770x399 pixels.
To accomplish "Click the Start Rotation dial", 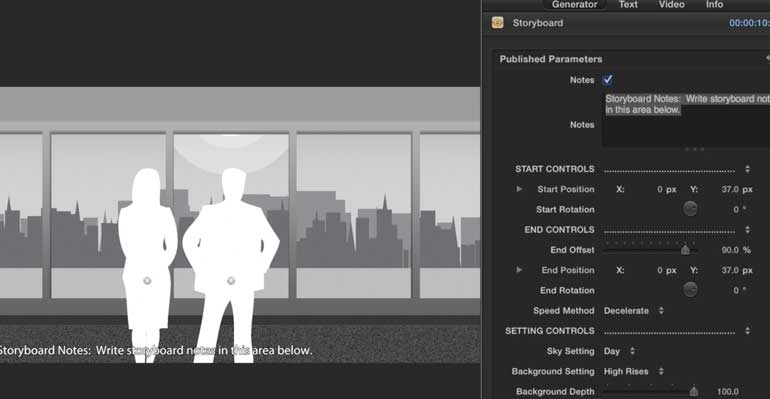I will (x=690, y=209).
